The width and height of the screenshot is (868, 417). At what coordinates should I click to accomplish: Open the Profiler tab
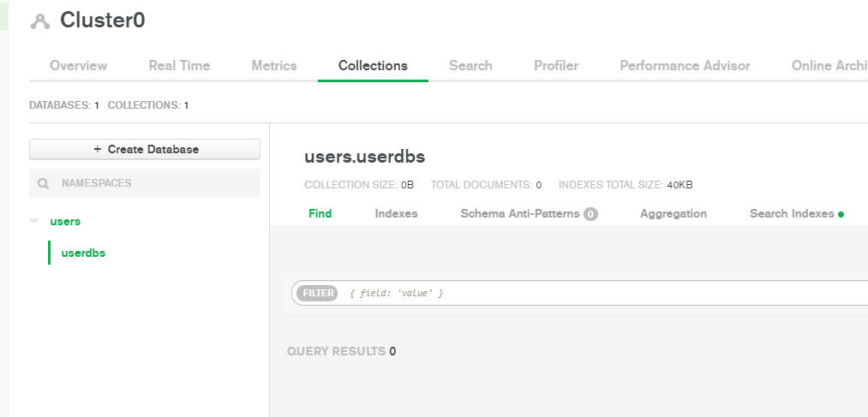click(x=556, y=66)
